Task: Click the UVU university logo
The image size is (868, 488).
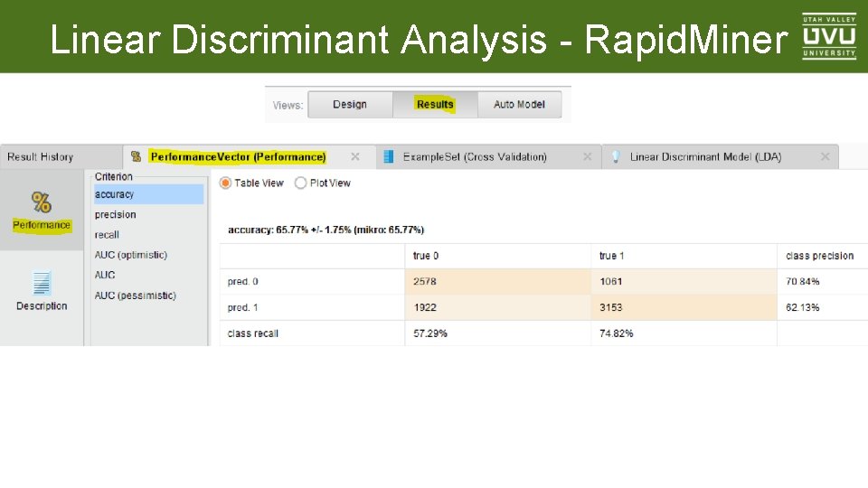Action: (x=829, y=36)
